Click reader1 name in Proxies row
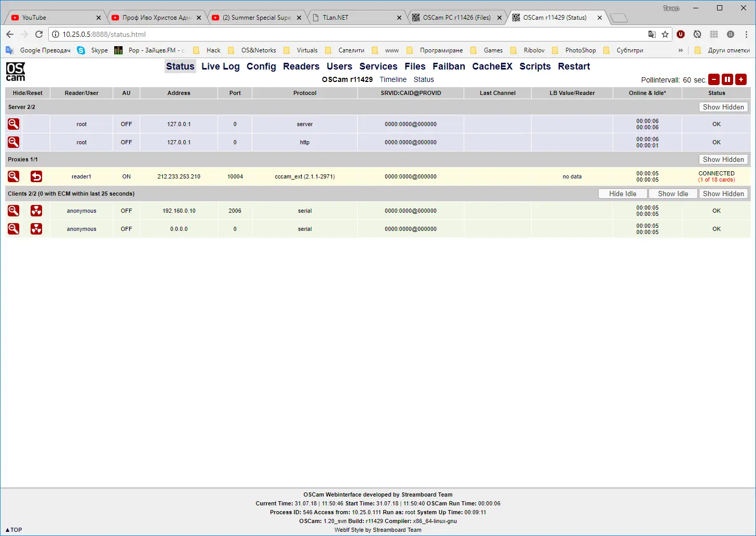 pyautogui.click(x=82, y=176)
